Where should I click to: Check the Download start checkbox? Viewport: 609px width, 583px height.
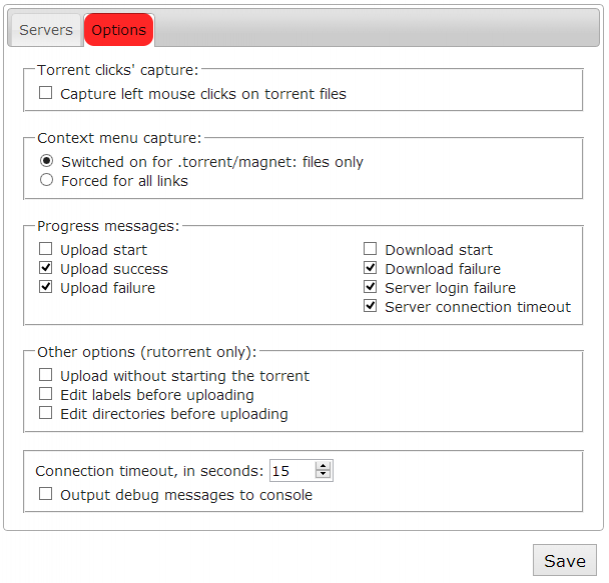click(370, 250)
